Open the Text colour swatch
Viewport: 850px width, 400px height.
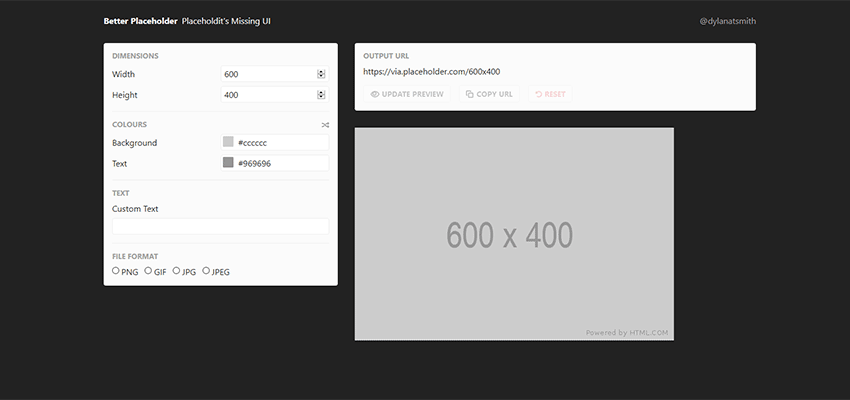point(228,163)
